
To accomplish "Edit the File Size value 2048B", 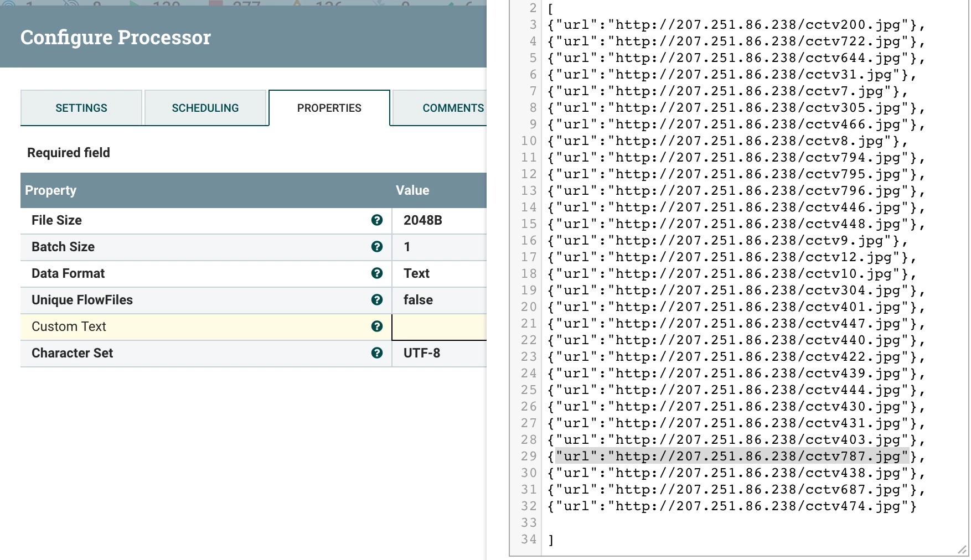I will 440,220.
